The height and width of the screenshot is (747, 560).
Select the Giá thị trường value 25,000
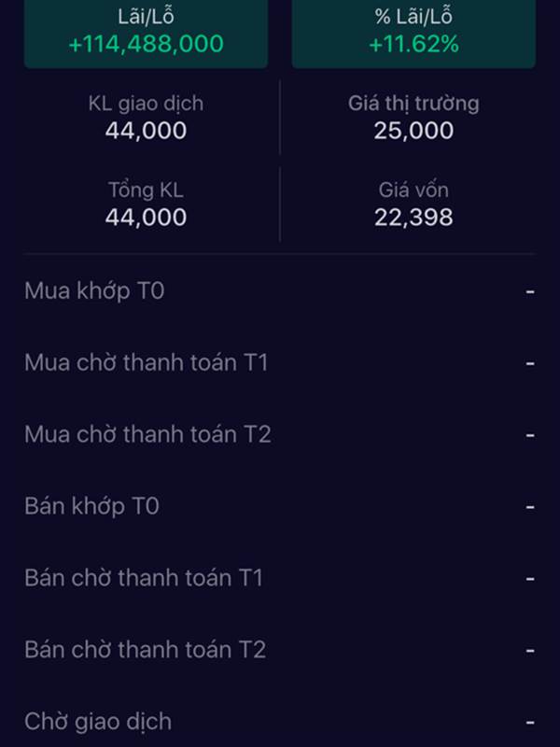[x=413, y=131]
